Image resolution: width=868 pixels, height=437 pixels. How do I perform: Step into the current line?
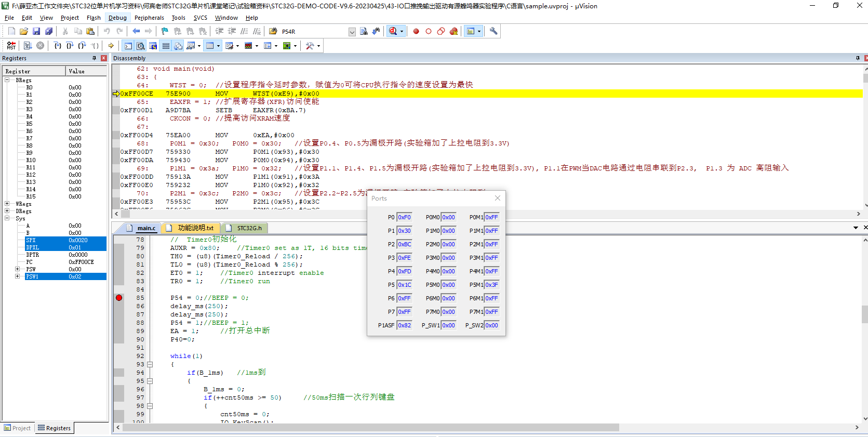[x=58, y=46]
